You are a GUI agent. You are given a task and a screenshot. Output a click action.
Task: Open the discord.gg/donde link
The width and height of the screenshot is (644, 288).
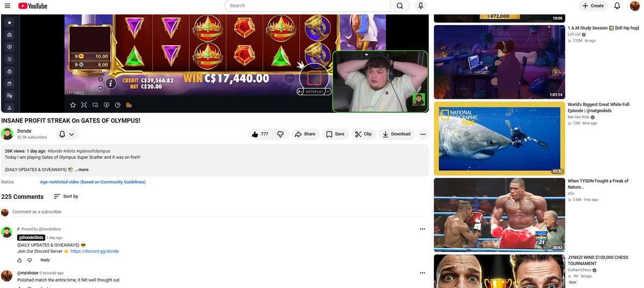click(x=95, y=251)
